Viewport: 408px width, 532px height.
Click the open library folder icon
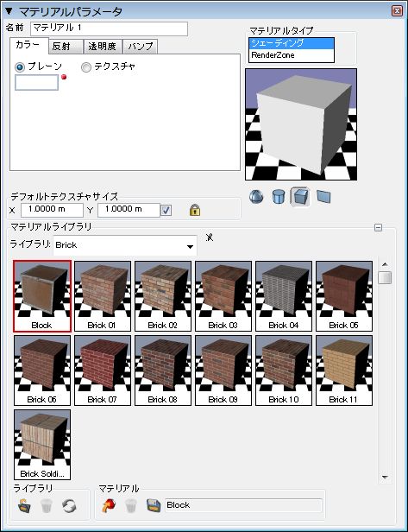[x=25, y=506]
